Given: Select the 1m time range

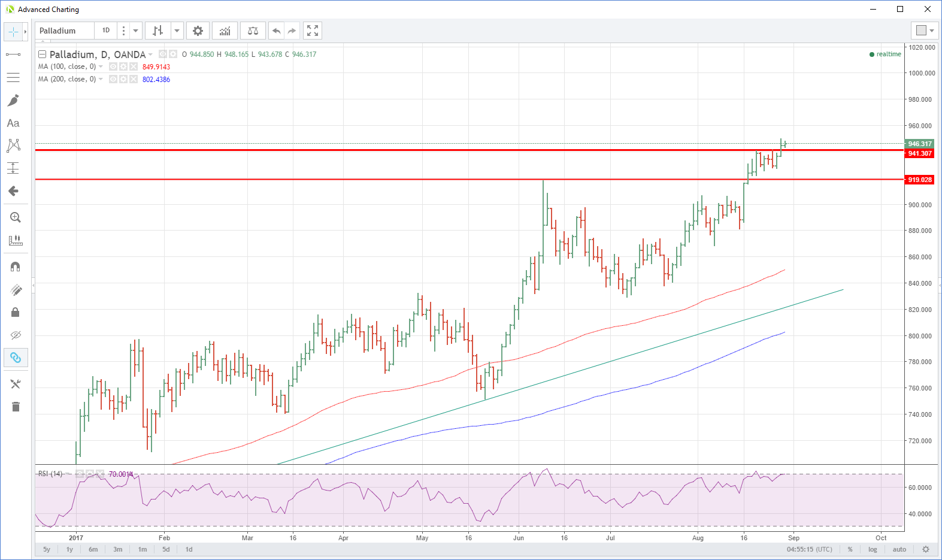Looking at the screenshot, I should tap(143, 549).
